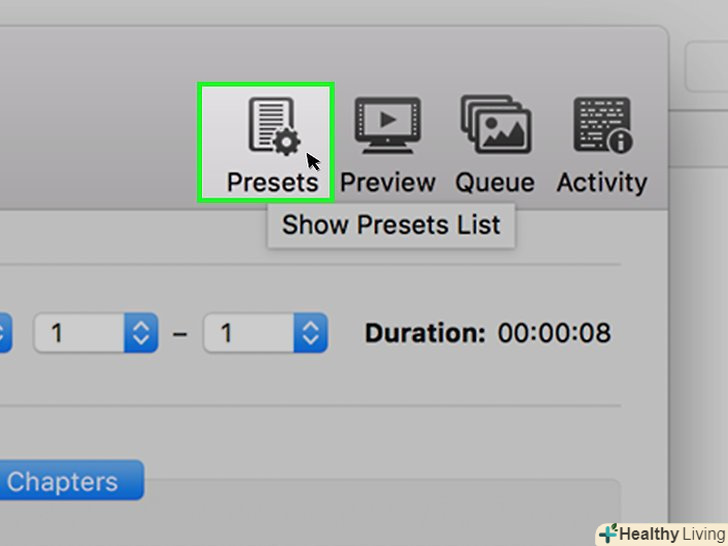
Task: Open the Preview window icon
Action: coord(387,125)
